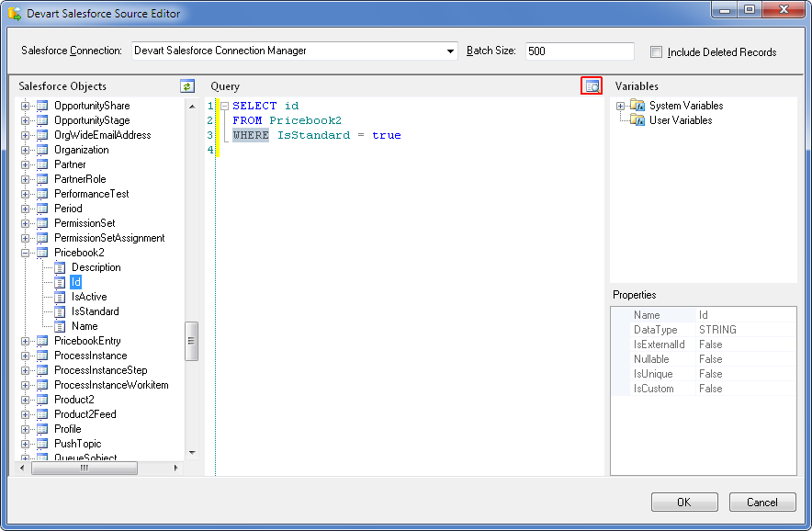Expand the OrgWideEmailAddress node
This screenshot has width=812, height=531.
tap(25, 135)
